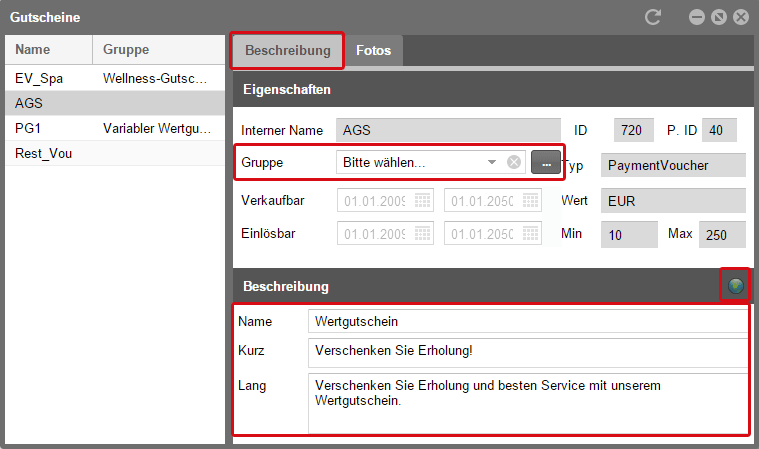The image size is (759, 449).
Task: Open calendar picker for Verkaufbar end date
Action: pos(529,200)
